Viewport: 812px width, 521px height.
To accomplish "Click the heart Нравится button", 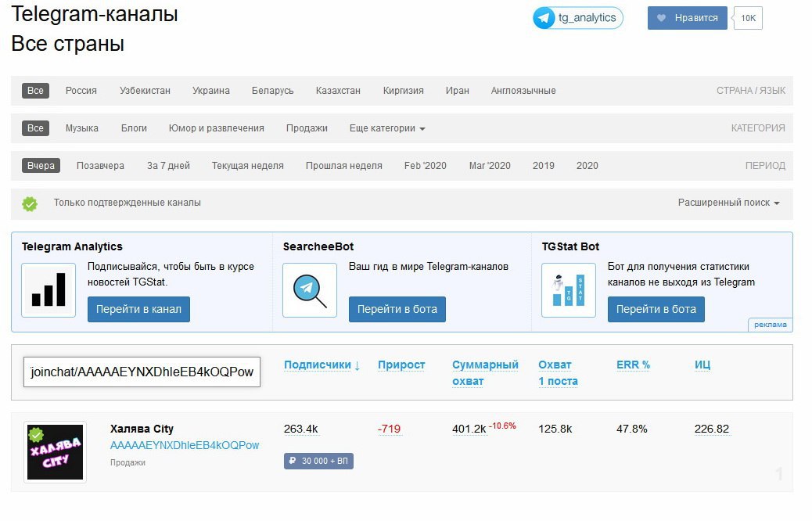I will (687, 18).
